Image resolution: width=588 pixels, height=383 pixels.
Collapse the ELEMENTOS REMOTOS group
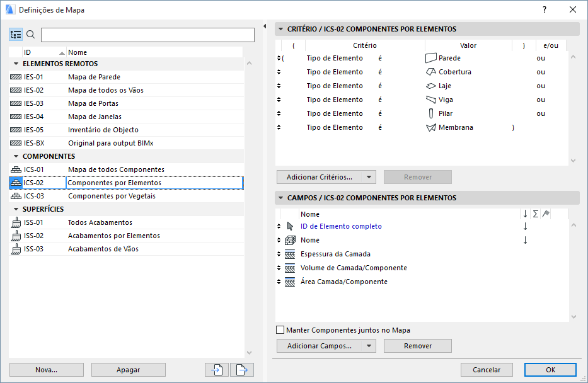click(15, 64)
